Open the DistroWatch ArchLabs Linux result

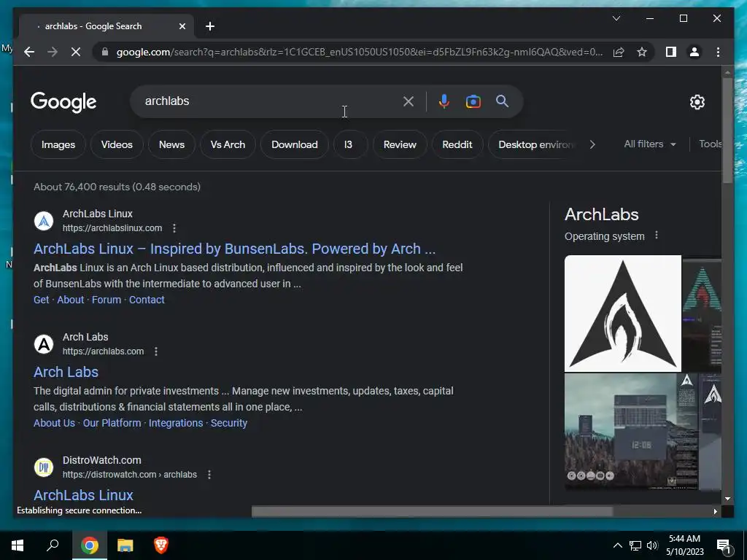(83, 495)
